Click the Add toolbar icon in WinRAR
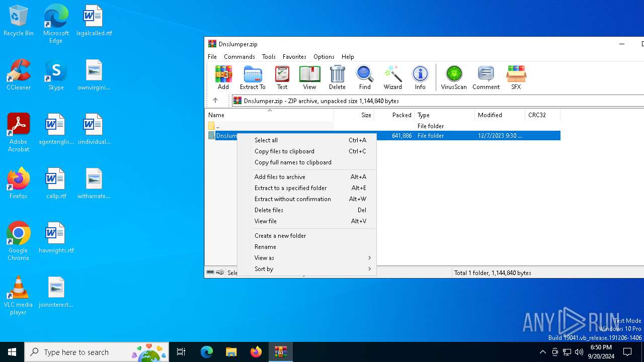The width and height of the screenshot is (644, 362). 223,77
